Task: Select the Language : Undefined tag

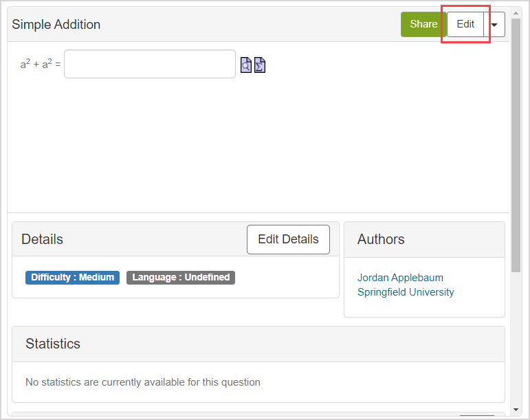Action: coord(180,278)
